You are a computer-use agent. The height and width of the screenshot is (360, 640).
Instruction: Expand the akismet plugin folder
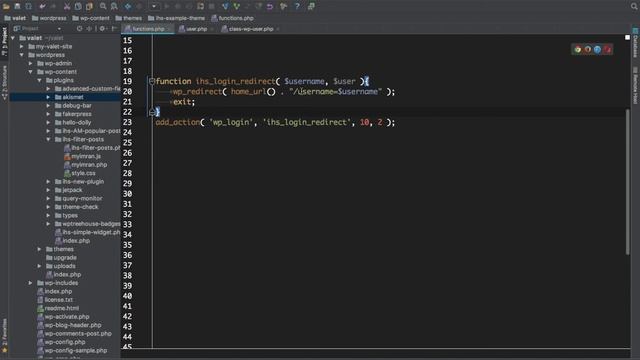[48, 97]
